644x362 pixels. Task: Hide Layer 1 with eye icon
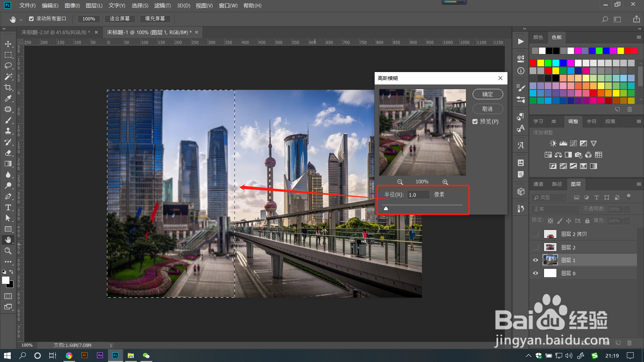(535, 260)
